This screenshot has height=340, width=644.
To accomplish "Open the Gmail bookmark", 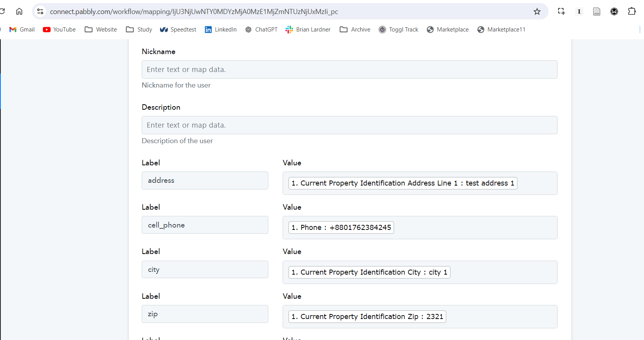I will tap(22, 30).
